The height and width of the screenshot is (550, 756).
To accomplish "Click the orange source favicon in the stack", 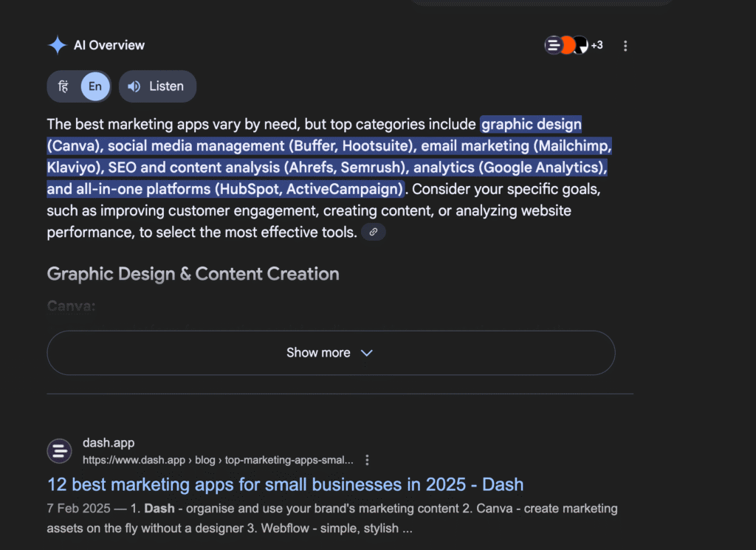I will click(x=567, y=45).
